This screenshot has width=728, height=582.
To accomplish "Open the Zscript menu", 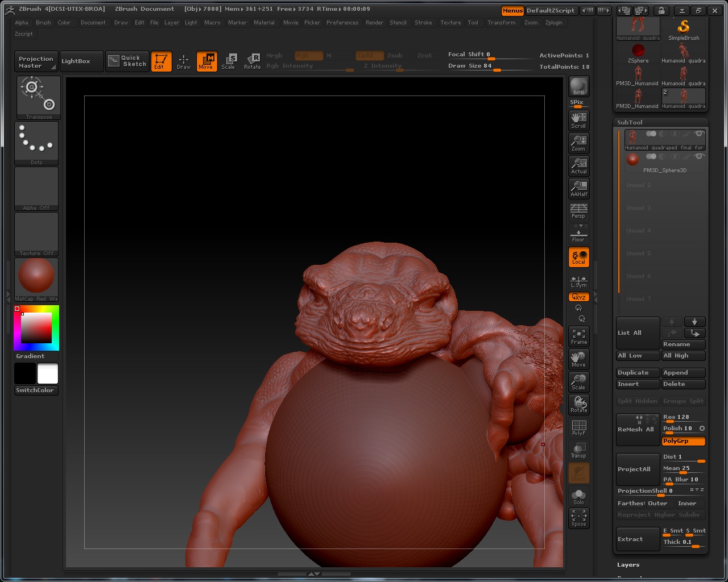I will [x=24, y=34].
